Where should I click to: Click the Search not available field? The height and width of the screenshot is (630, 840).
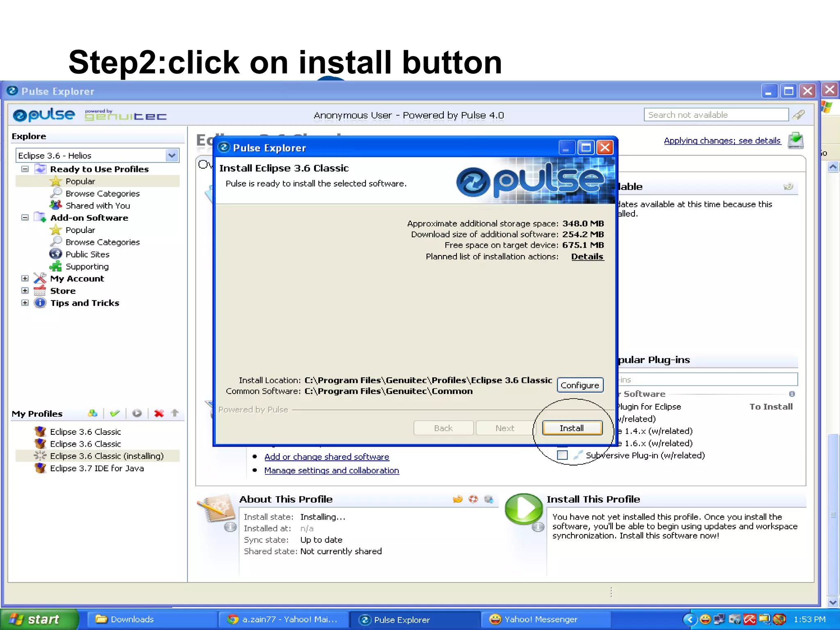pyautogui.click(x=716, y=115)
